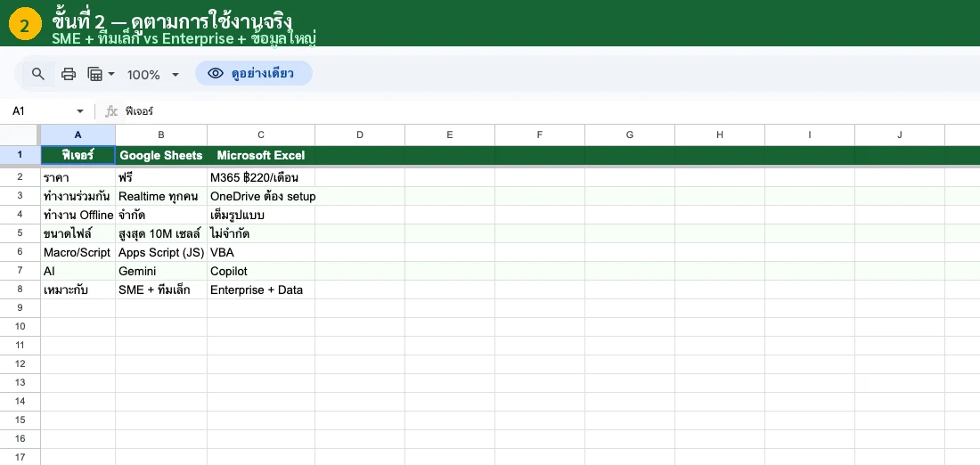Screen dimensions: 980x465
Task: Expand the filter views dropdown arrow
Action: [x=111, y=74]
